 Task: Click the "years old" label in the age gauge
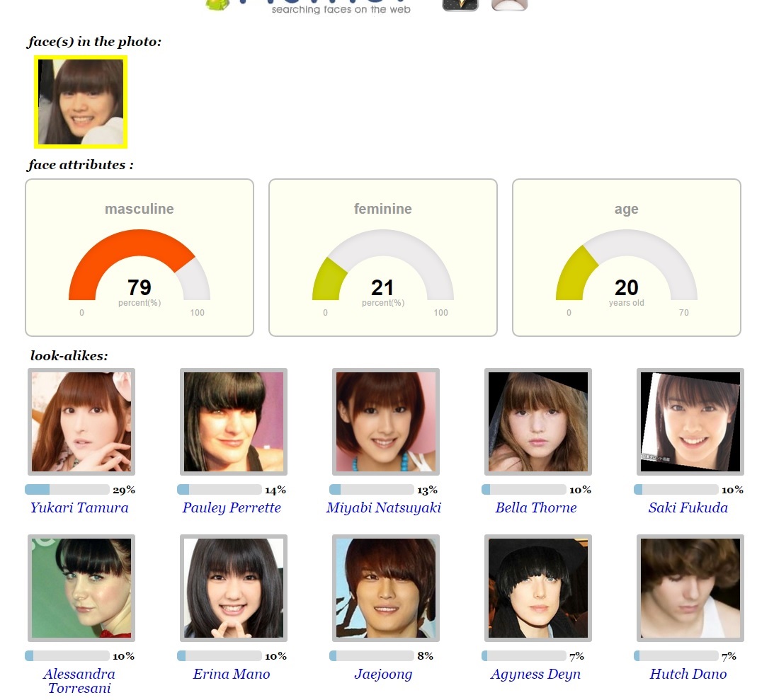pos(627,303)
